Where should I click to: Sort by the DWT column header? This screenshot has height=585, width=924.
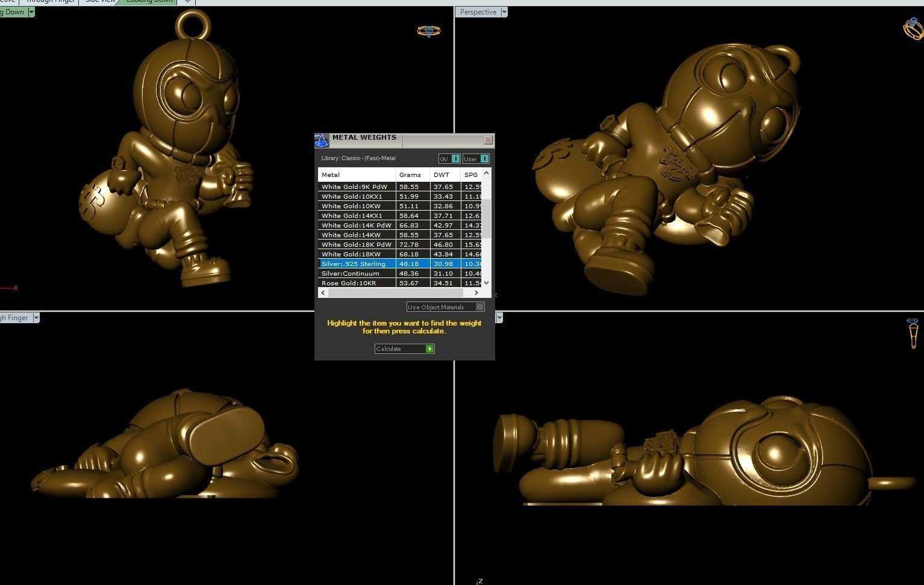click(x=445, y=175)
